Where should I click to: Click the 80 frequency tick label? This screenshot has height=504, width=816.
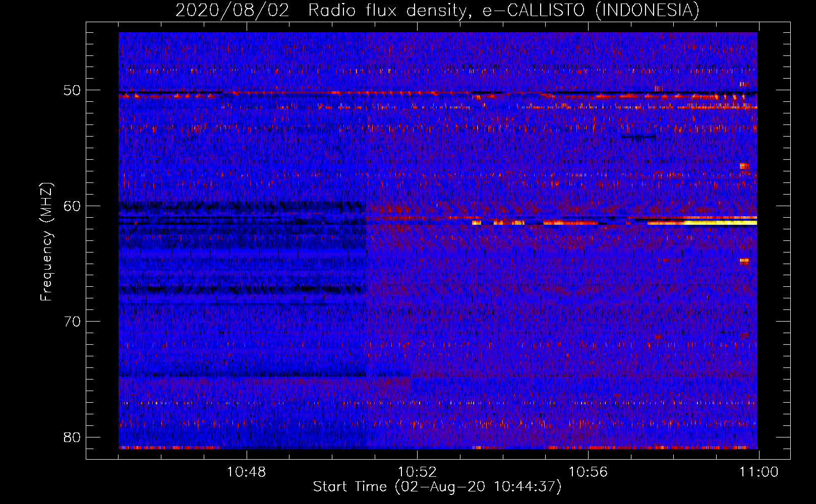tap(72, 437)
